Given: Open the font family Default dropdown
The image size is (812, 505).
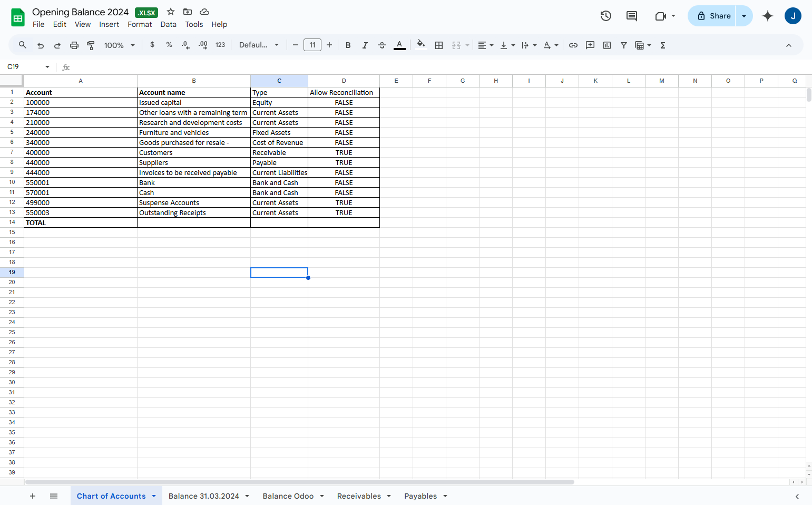Looking at the screenshot, I should click(259, 45).
